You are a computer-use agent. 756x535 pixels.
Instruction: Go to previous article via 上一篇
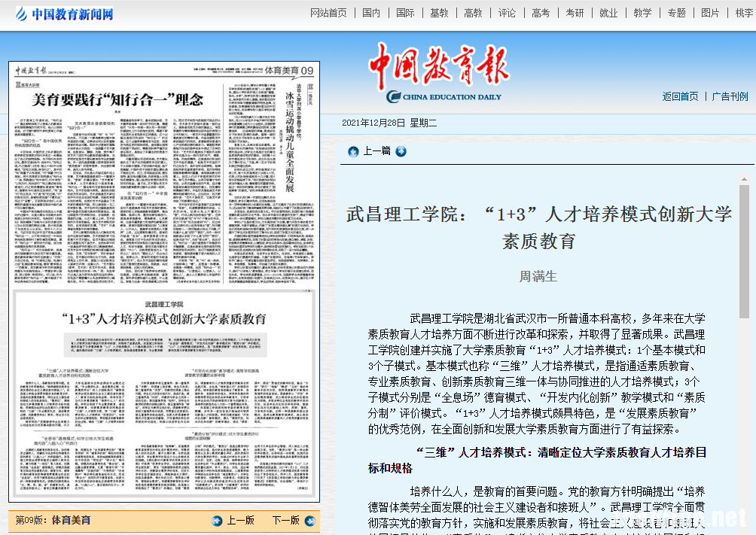(x=376, y=151)
